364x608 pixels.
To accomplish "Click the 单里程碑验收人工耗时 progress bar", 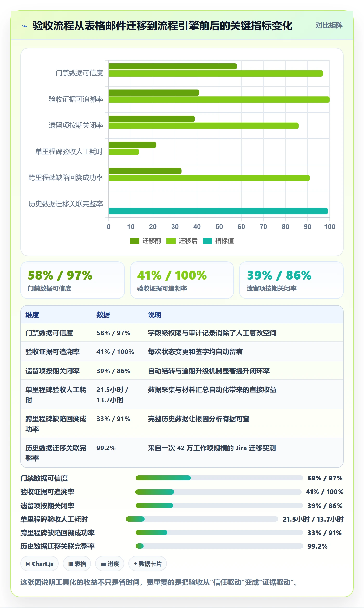I will coord(202,519).
